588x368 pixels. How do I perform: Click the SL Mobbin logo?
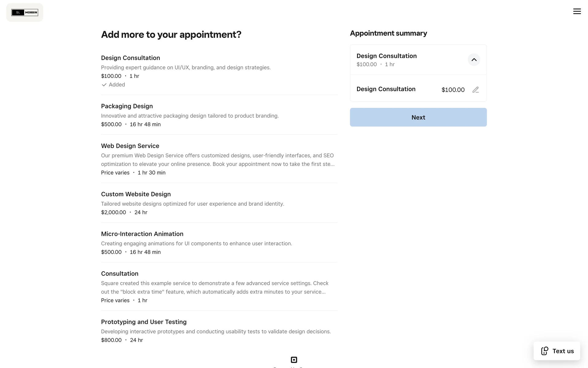click(25, 13)
